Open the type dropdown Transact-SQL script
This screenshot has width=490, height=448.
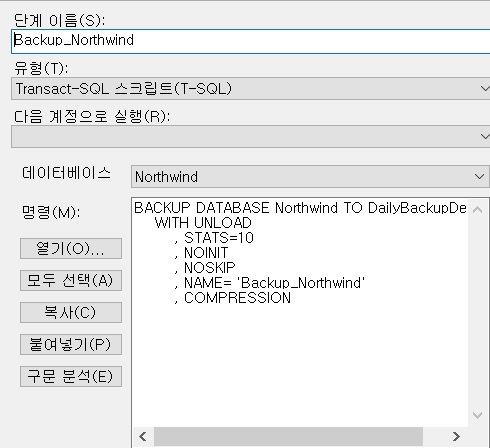coord(251,89)
